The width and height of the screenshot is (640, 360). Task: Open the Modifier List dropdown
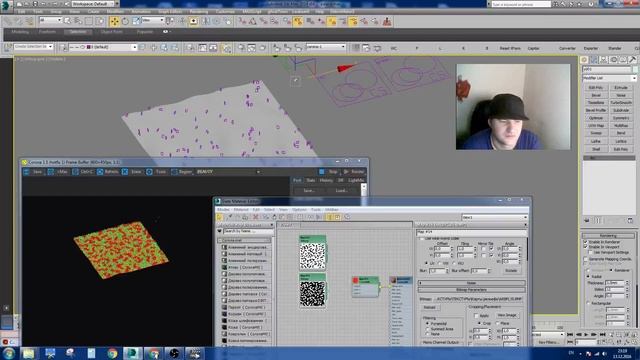tap(609, 78)
